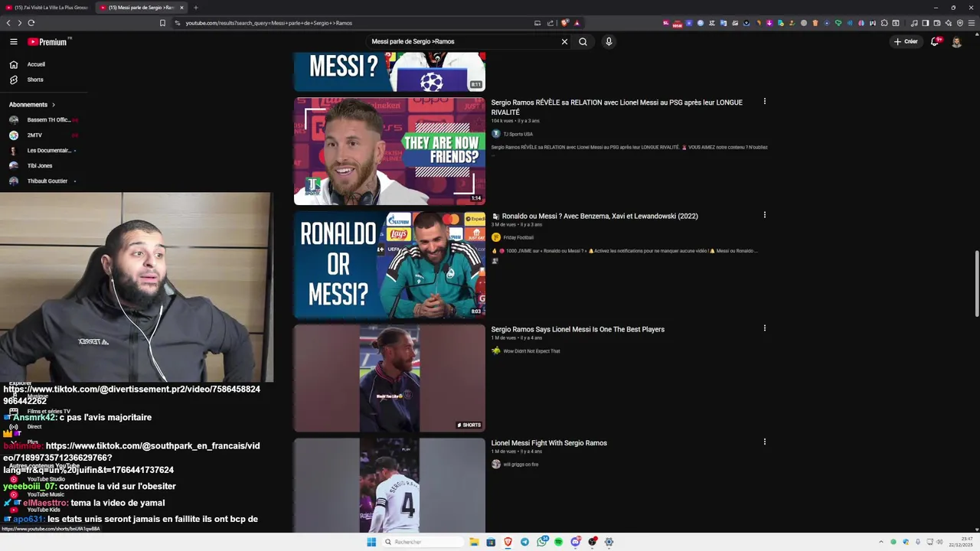The image size is (980, 551).
Task: Go forward in browser history
Action: tap(20, 23)
